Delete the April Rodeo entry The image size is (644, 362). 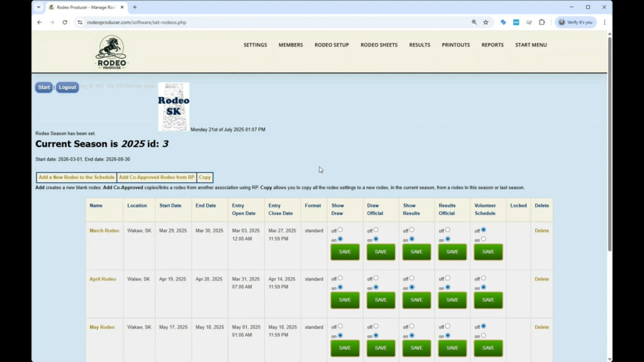tap(541, 279)
